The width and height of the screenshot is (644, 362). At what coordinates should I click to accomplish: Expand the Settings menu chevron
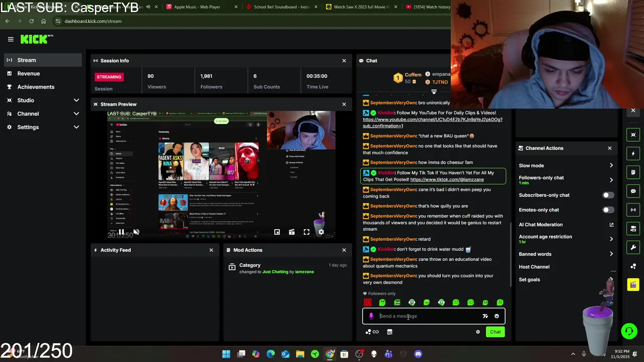(x=76, y=127)
